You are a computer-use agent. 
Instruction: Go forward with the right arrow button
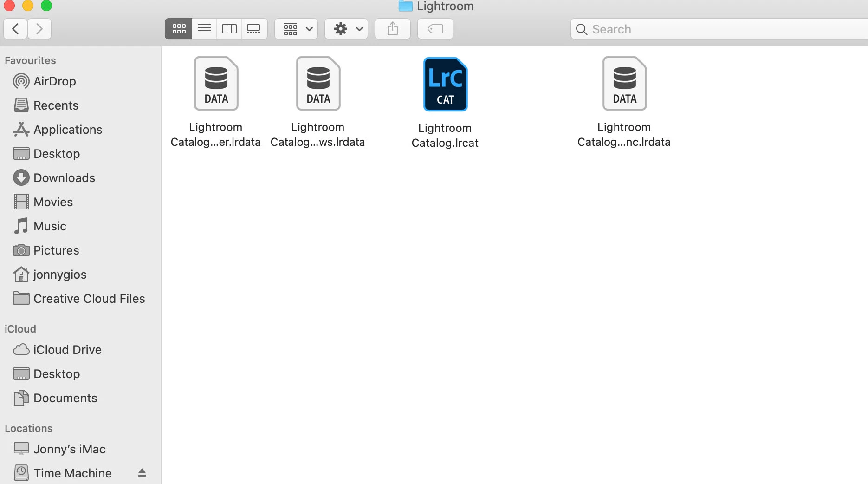click(x=39, y=29)
